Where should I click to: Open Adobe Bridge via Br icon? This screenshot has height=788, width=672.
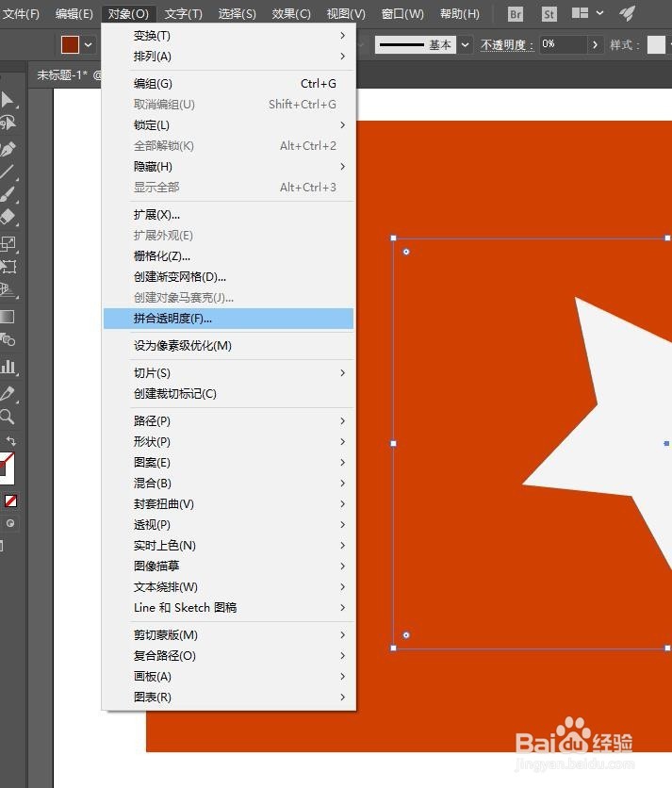pos(516,14)
